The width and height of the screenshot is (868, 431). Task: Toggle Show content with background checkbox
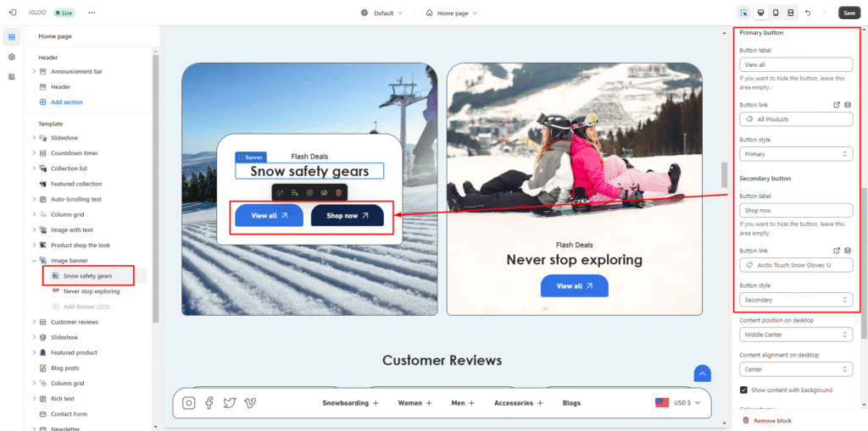[743, 390]
